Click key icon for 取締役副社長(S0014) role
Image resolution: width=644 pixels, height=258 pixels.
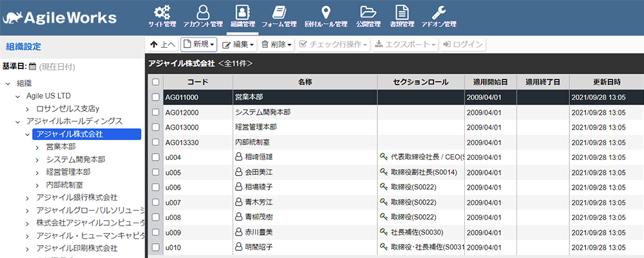[x=384, y=172]
